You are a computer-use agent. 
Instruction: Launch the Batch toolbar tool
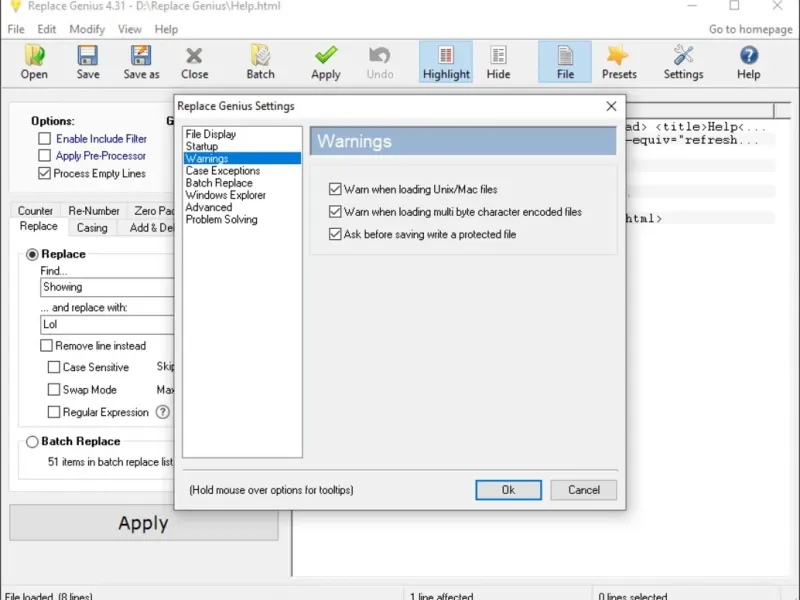pyautogui.click(x=260, y=62)
